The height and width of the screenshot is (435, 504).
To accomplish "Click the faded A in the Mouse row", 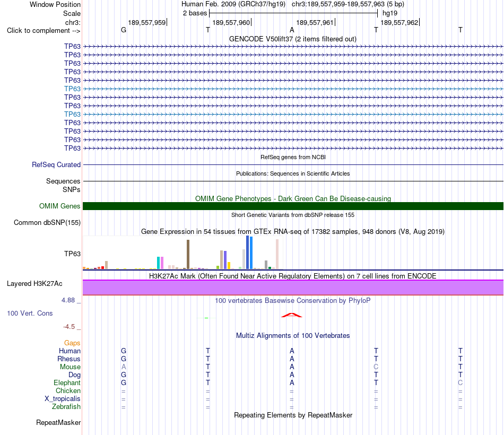I will (x=124, y=367).
